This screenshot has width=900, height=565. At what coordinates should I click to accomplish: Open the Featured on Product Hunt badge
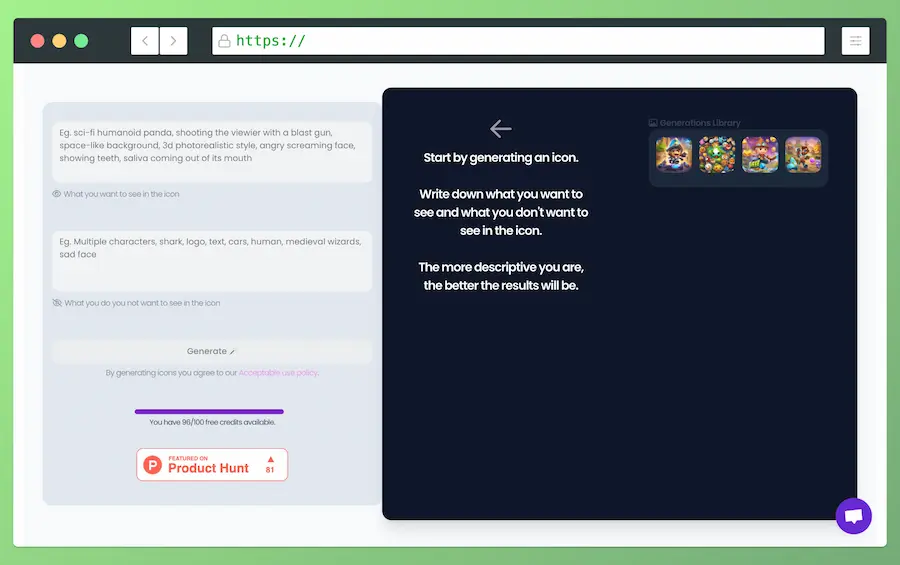(212, 465)
